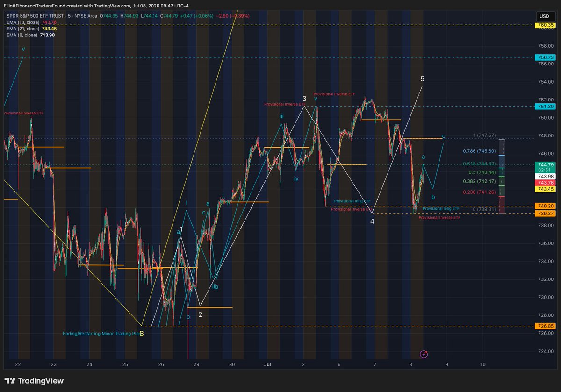561x392 pixels.
Task: Click date 22 on the time axis
Action: tap(18, 364)
